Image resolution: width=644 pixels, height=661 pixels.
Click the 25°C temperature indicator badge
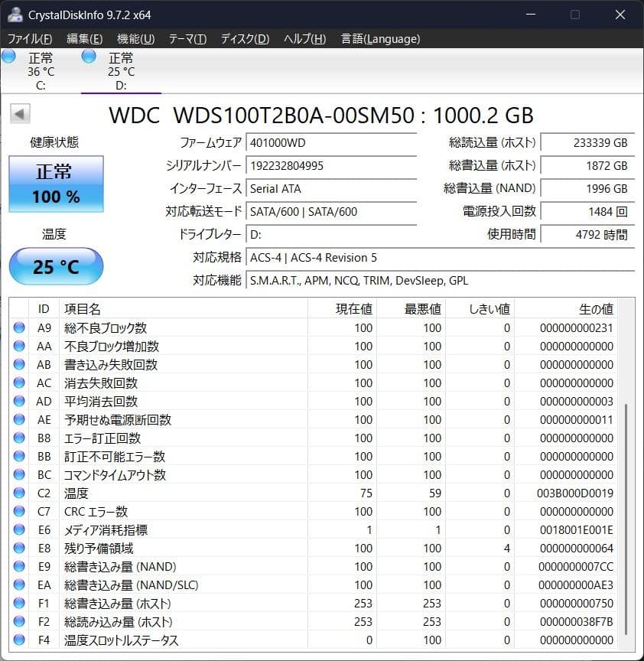tap(55, 266)
